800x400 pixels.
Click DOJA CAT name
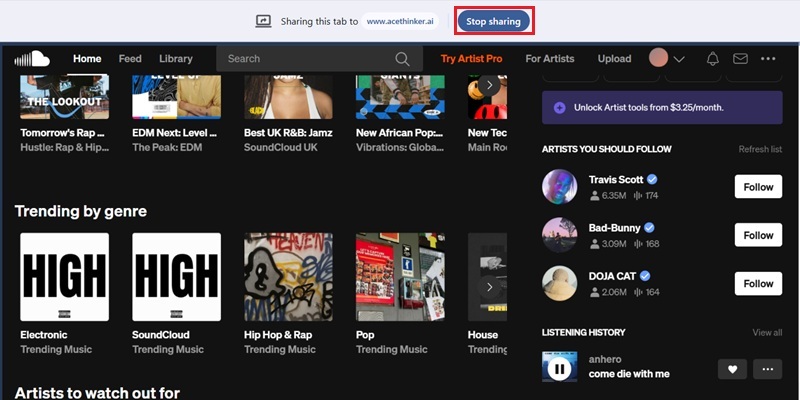(x=612, y=277)
